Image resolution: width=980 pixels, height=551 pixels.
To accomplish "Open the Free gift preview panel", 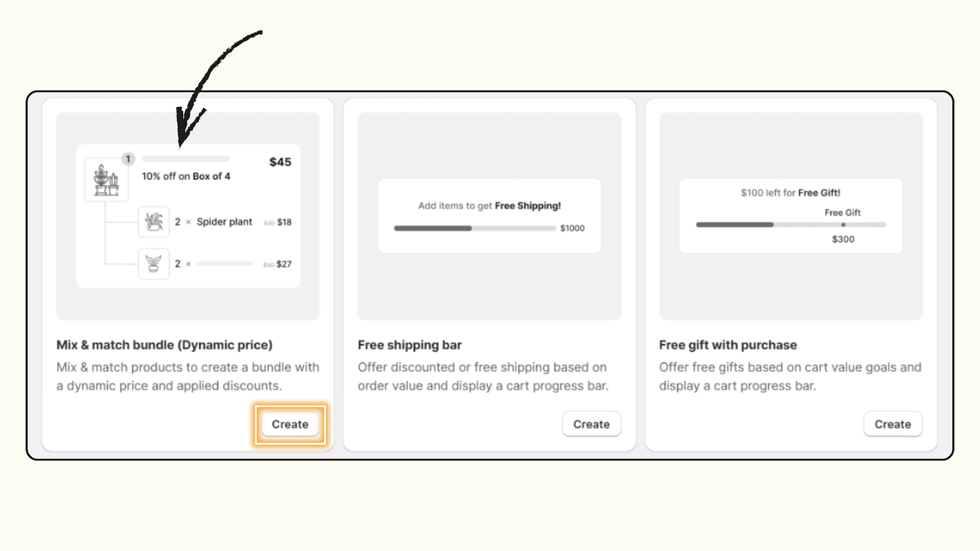I will tap(790, 216).
